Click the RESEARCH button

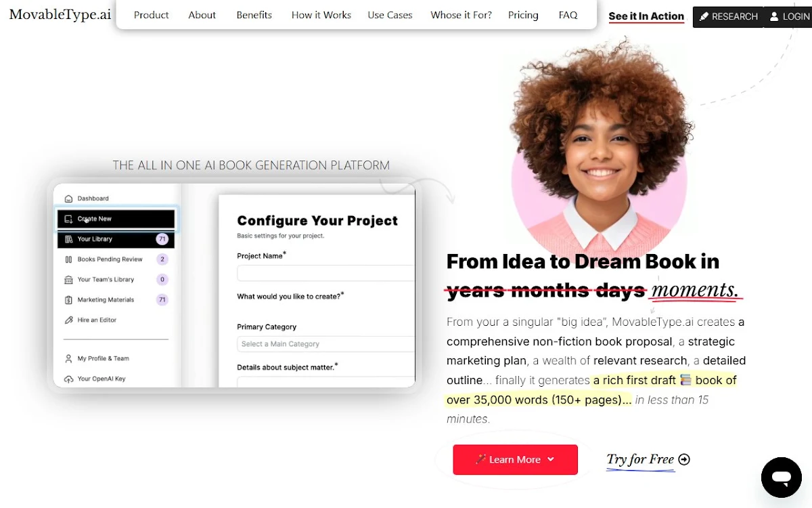(x=728, y=16)
